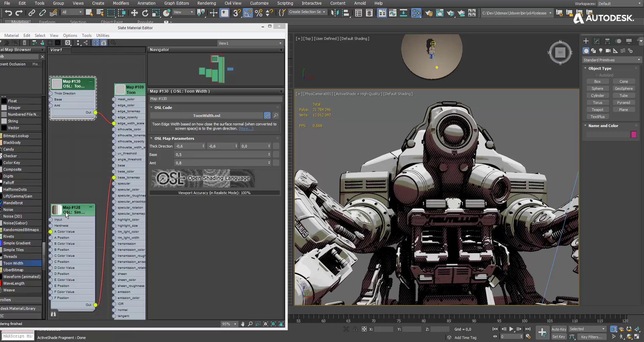Click the Mirror tool icon
644x342 pixels.
tap(334, 13)
